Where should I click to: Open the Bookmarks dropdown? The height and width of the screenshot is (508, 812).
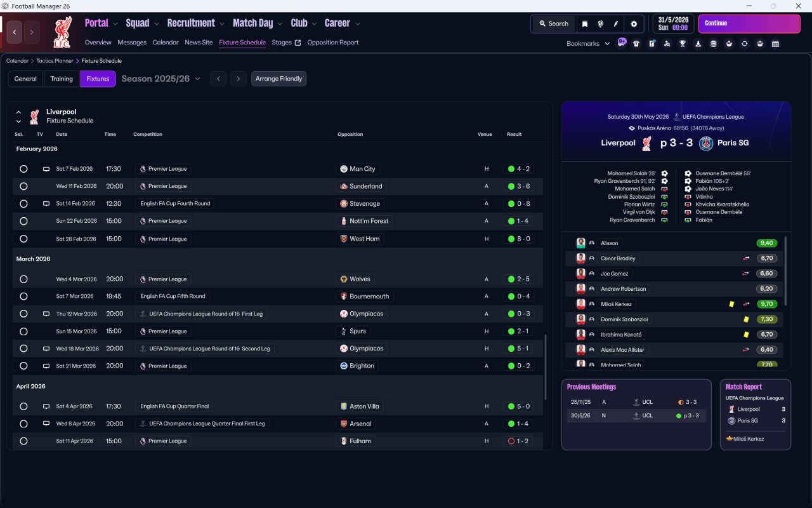[588, 44]
